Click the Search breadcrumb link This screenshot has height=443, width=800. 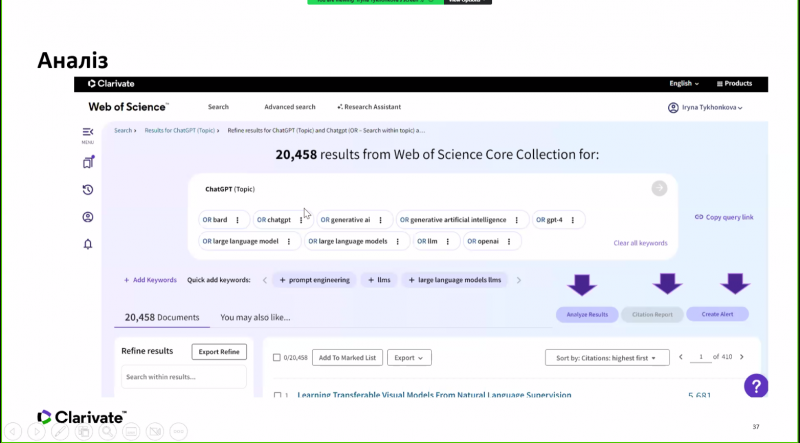123,131
